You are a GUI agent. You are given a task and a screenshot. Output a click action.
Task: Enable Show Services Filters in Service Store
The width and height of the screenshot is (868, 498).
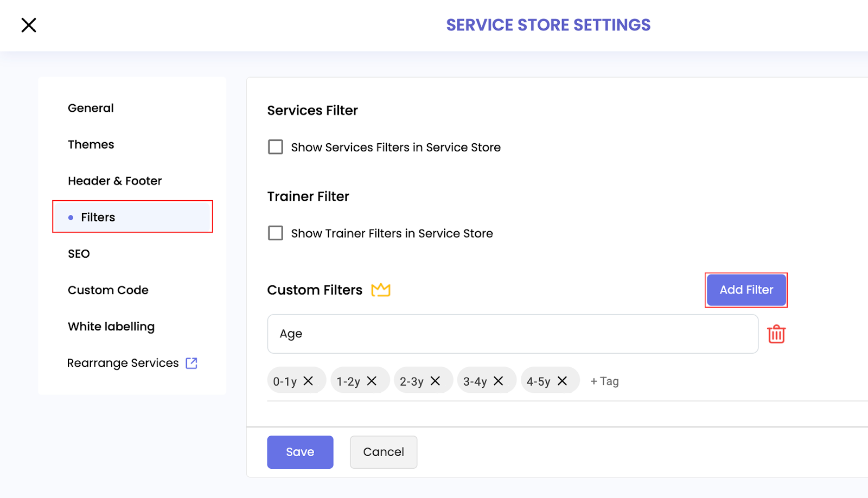point(276,147)
